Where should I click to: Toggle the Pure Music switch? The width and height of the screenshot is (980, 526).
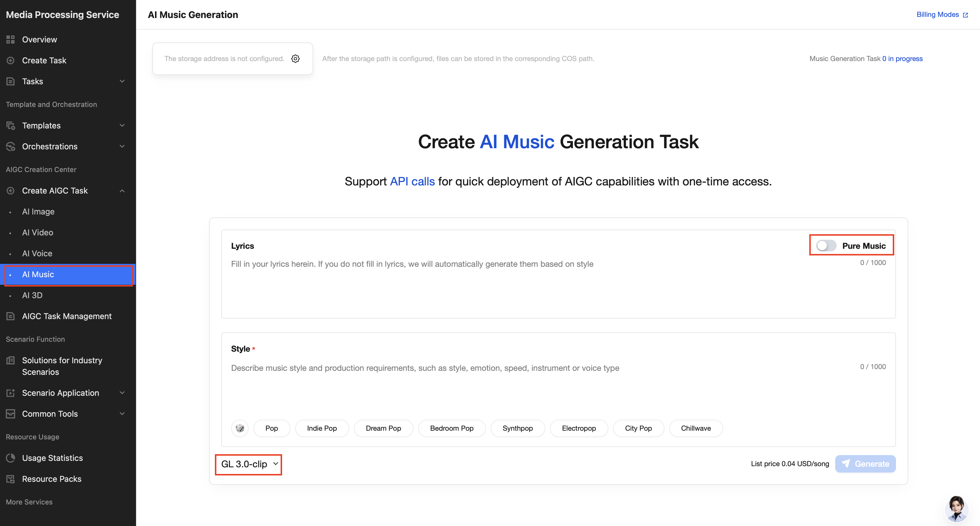coord(826,246)
